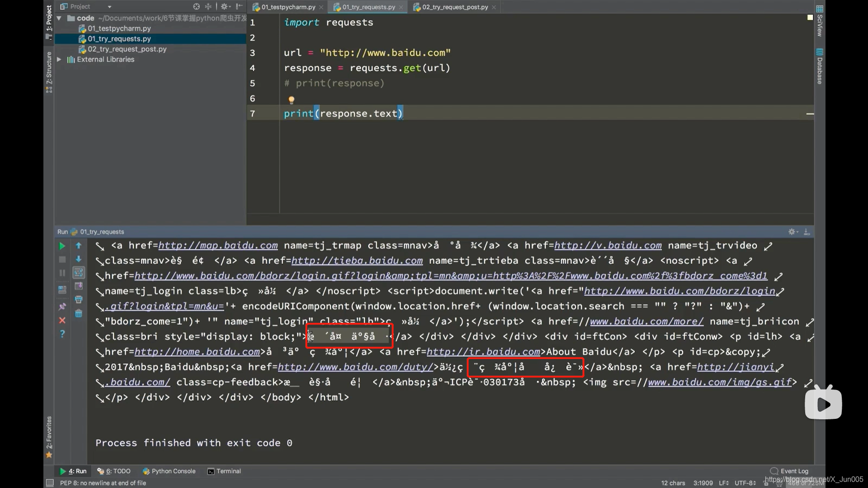
Task: Click the Print console output icon
Action: click(78, 300)
